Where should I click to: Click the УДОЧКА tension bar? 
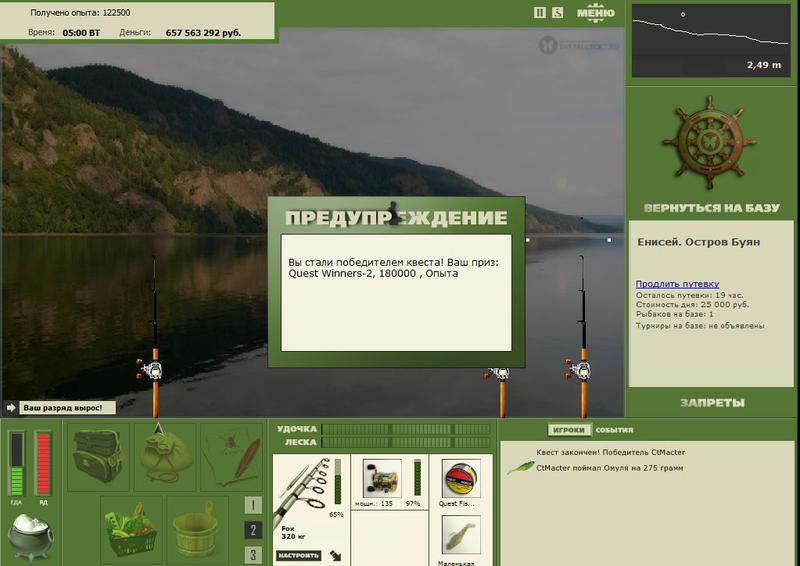407,429
